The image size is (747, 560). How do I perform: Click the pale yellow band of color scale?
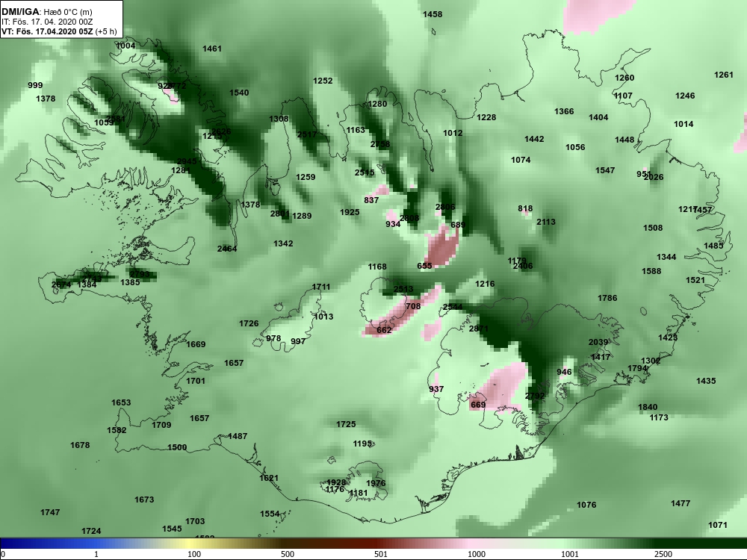point(188,543)
